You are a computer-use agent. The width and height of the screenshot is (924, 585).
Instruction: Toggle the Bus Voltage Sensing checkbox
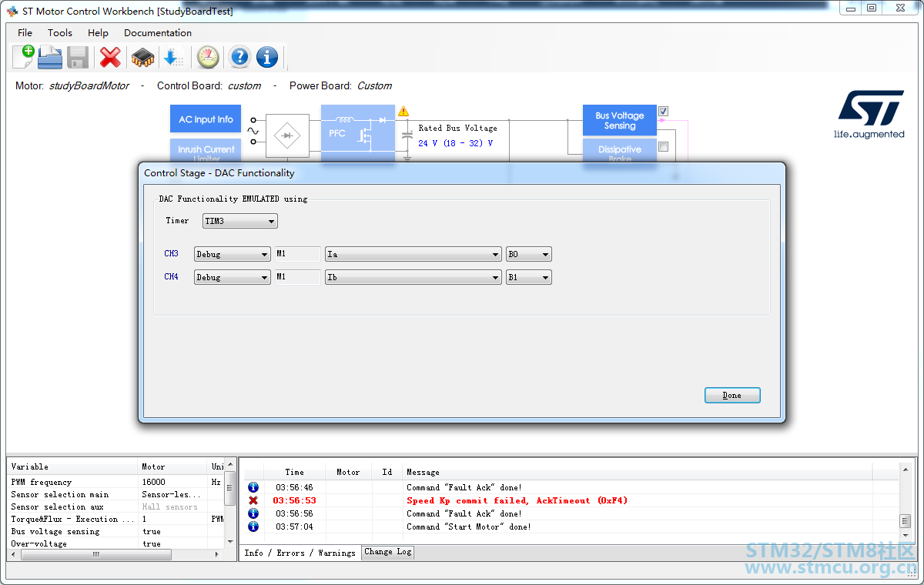[663, 112]
